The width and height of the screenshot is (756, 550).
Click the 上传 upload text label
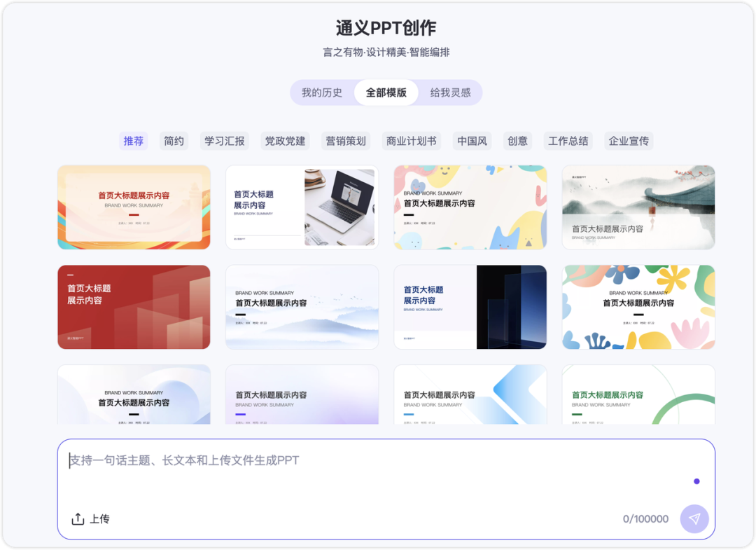pyautogui.click(x=100, y=519)
